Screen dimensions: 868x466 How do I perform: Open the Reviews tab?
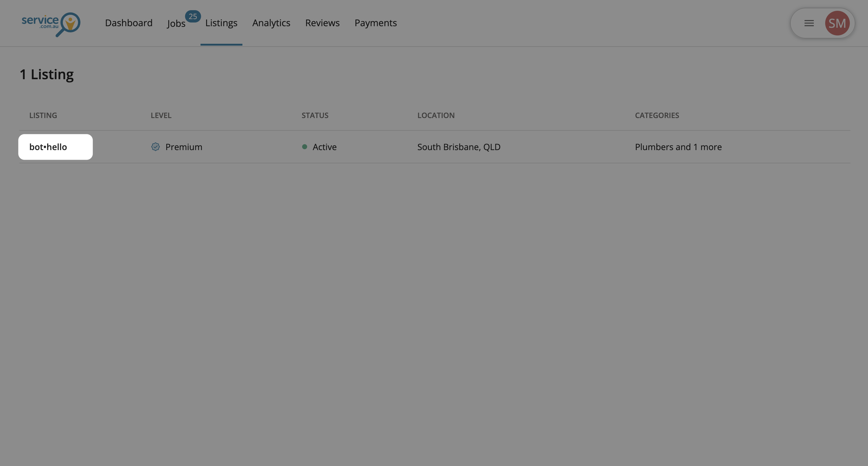point(322,23)
